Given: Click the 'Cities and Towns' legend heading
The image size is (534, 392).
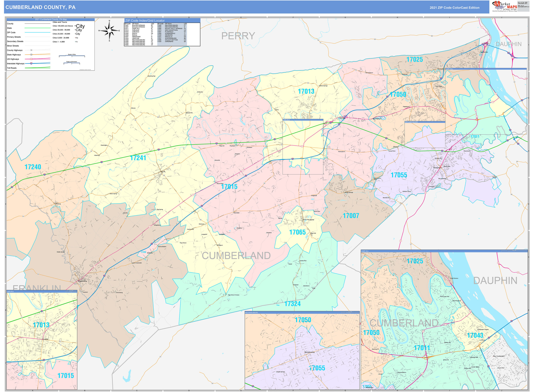Looking at the screenshot, I should pyautogui.click(x=60, y=22).
